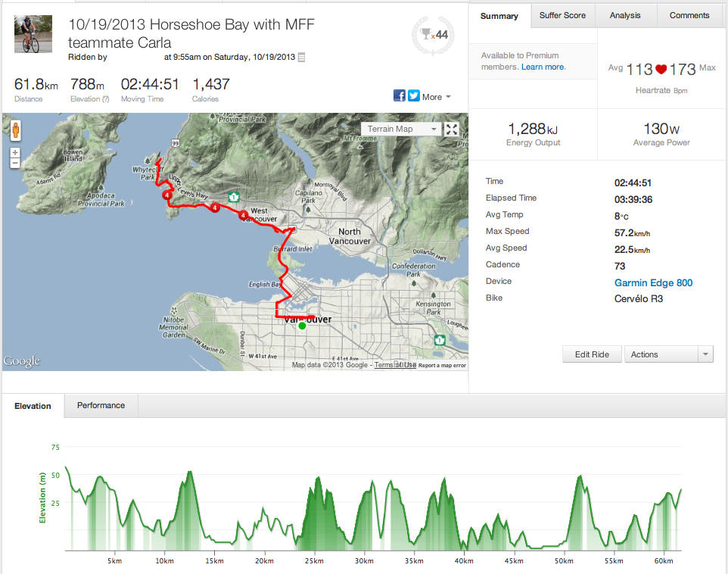Image resolution: width=728 pixels, height=574 pixels.
Task: Share the ride on Facebook
Action: point(400,96)
